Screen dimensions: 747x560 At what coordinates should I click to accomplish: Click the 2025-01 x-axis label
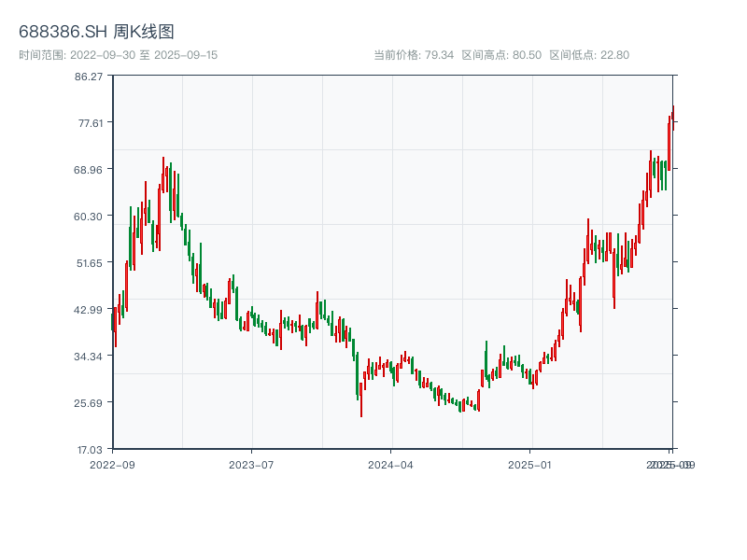pos(529,465)
